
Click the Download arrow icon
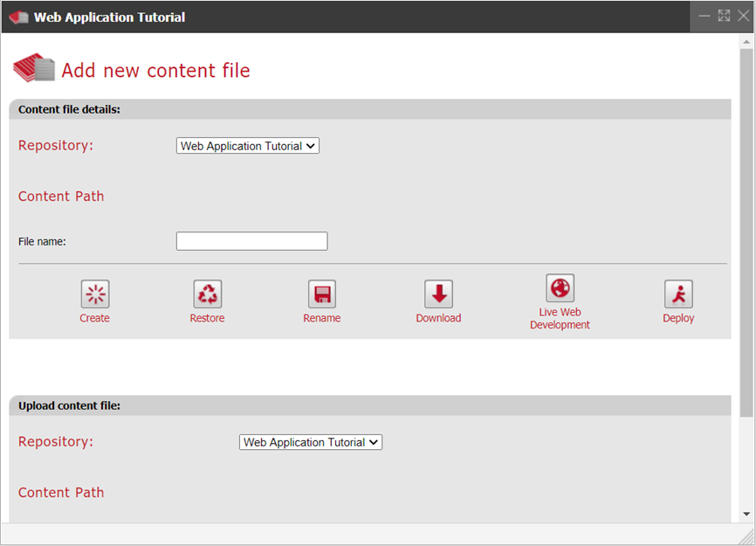tap(438, 294)
